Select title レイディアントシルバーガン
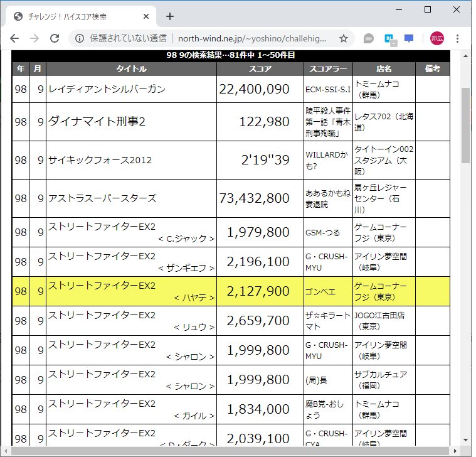This screenshot has height=457, width=476. (107, 89)
